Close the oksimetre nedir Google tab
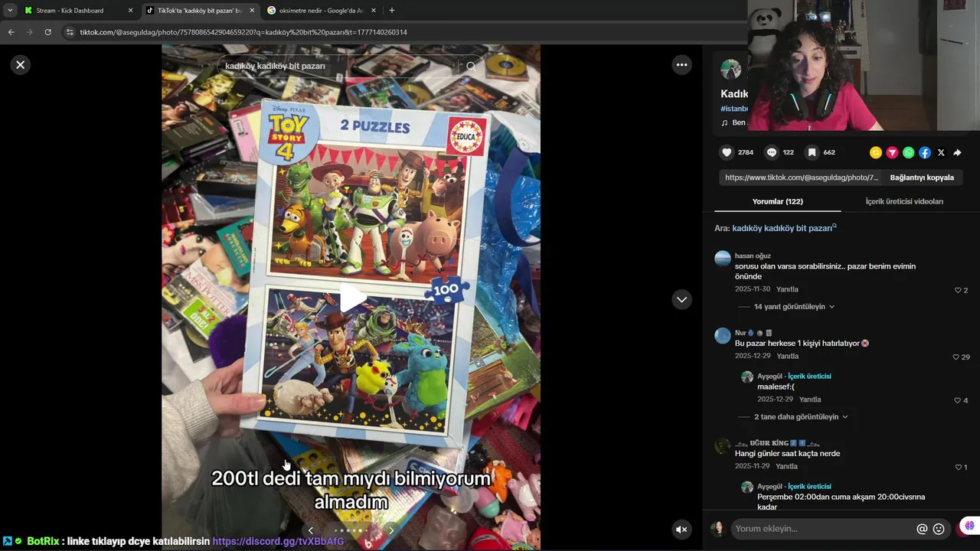Image resolution: width=980 pixels, height=551 pixels. coord(374,11)
